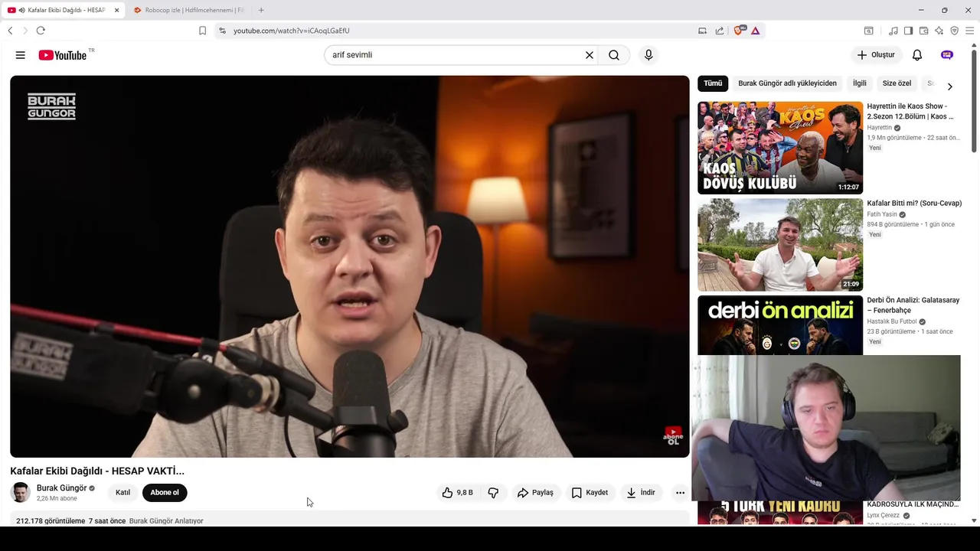The height and width of the screenshot is (551, 980).
Task: Open the tab search icon in toolbar
Action: [868, 31]
